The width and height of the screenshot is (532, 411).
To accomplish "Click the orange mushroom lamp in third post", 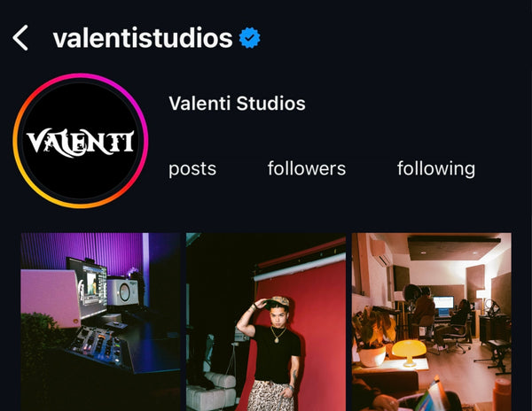I will click(409, 353).
